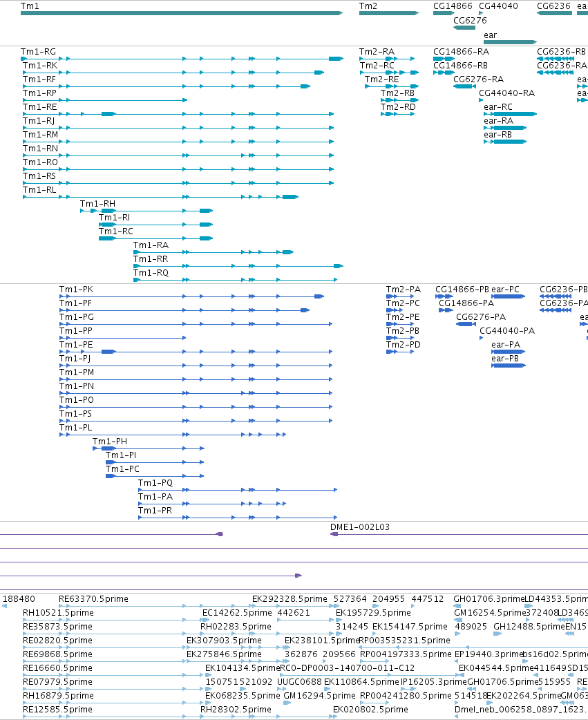Select the Tm2-RD transcript label
The width and height of the screenshot is (588, 720).
398,106
